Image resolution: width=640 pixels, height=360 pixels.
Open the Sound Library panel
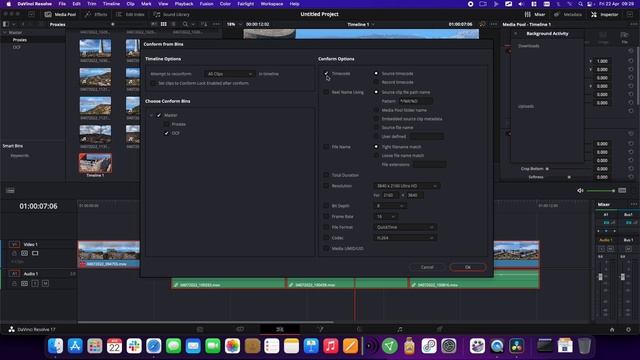coord(172,14)
